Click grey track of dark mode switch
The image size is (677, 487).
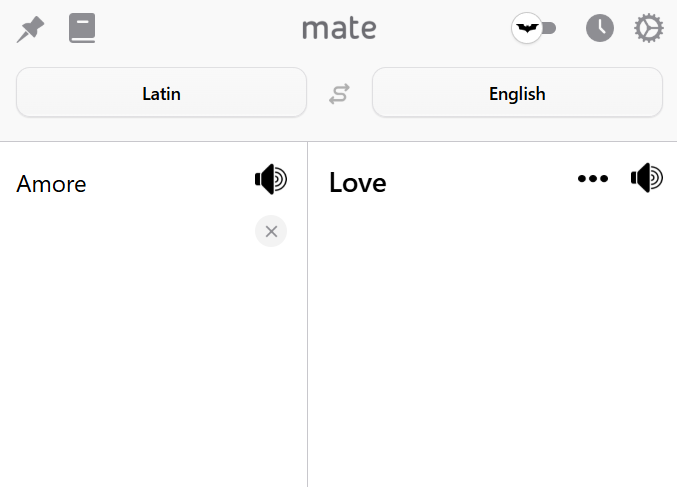coord(550,28)
